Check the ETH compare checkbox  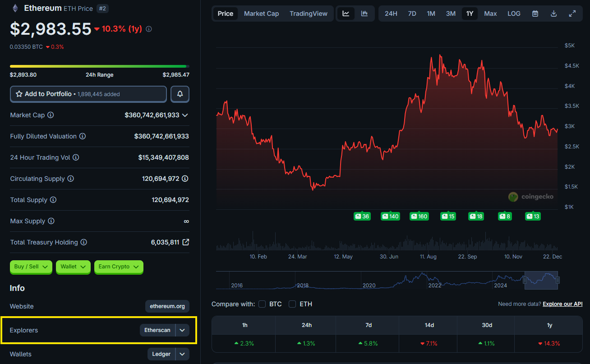click(x=292, y=304)
